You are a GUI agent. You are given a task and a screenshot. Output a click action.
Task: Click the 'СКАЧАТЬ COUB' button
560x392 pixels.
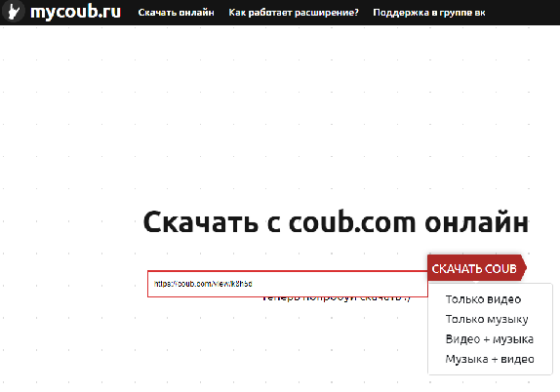click(x=477, y=268)
